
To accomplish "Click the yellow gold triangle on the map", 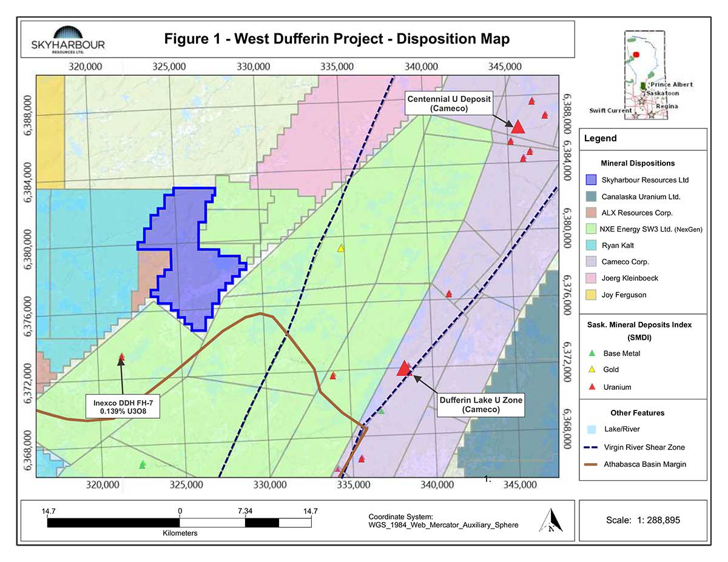I will click(x=341, y=249).
